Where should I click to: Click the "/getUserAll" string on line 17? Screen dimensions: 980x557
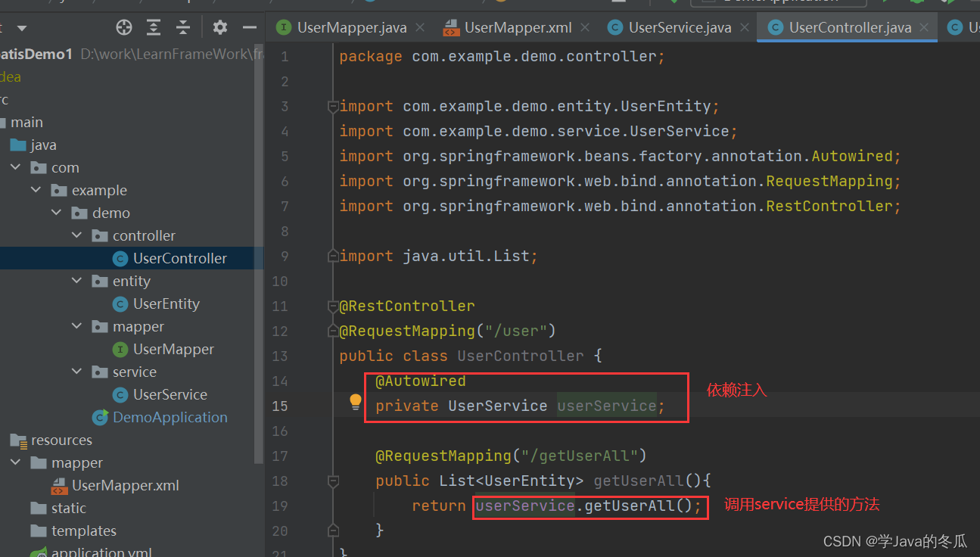(580, 456)
